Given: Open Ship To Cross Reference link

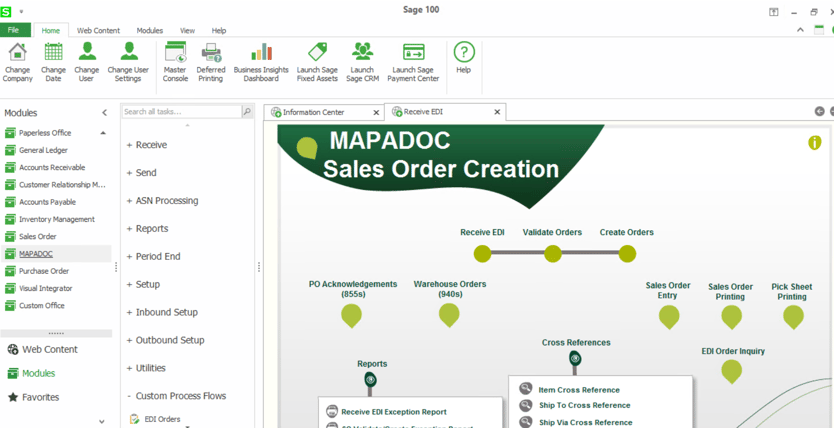Looking at the screenshot, I should coord(585,405).
